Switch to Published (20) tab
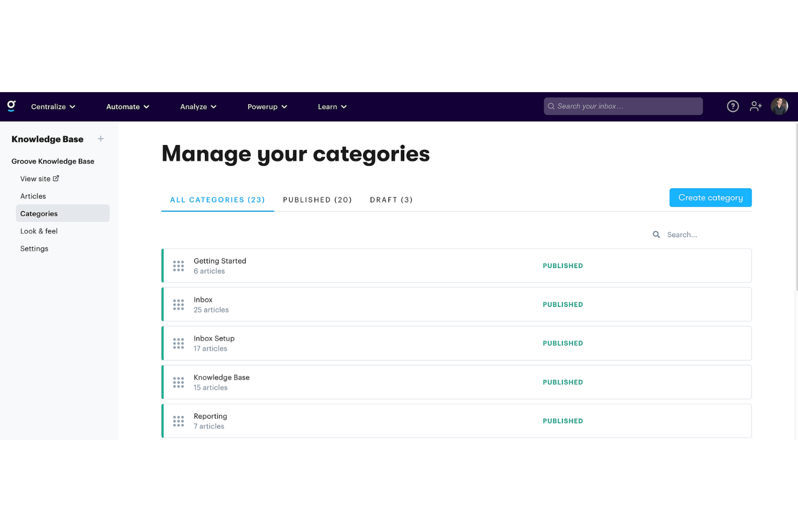 coord(318,199)
